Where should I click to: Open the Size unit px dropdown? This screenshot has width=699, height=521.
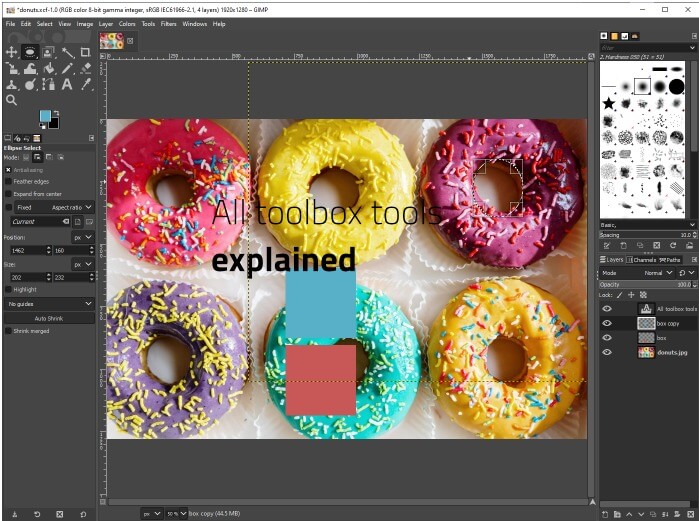82,264
